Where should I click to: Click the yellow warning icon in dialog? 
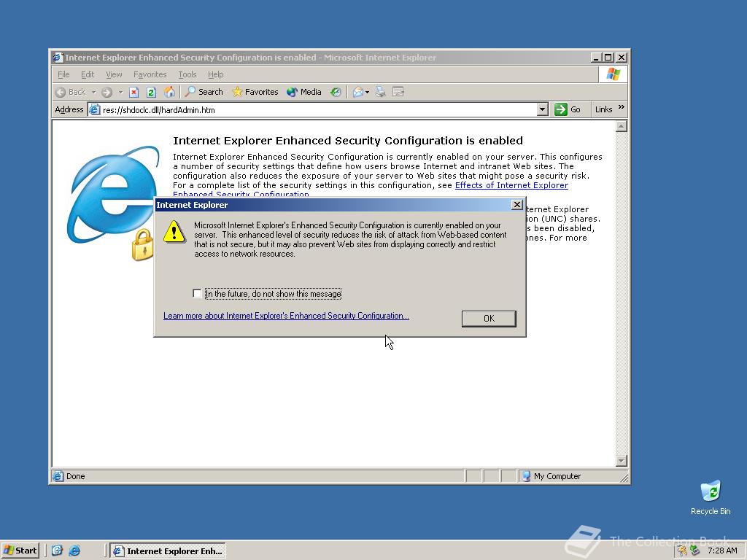click(x=174, y=231)
